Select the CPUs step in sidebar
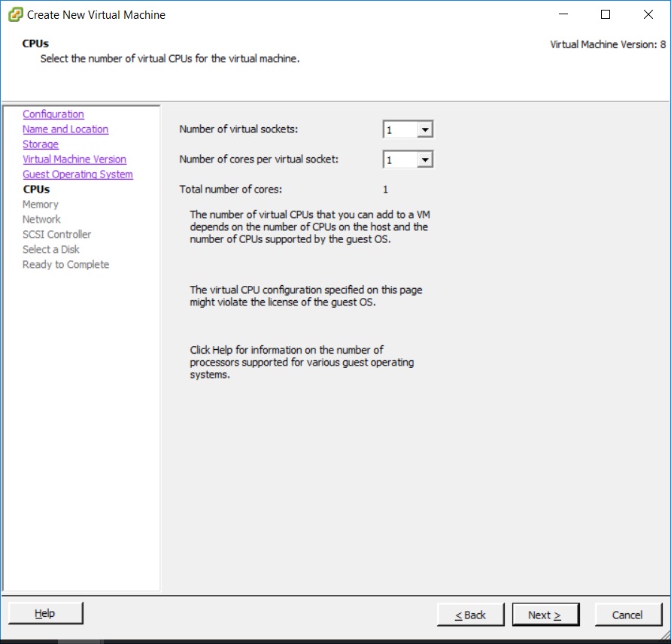 coord(36,190)
